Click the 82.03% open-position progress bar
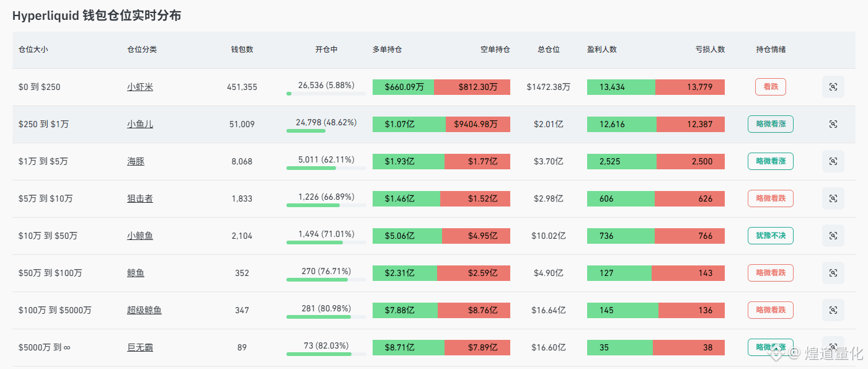Screen dimensions: 868x369 click(326, 354)
